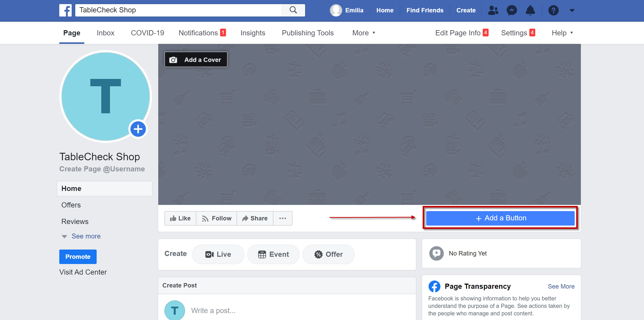644x320 pixels.
Task: Expand the More dropdown
Action: 364,33
